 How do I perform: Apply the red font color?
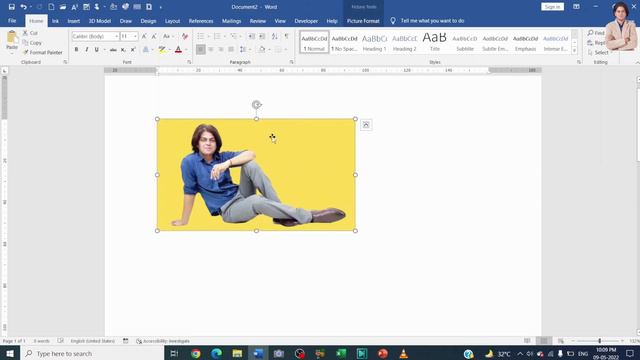click(178, 49)
